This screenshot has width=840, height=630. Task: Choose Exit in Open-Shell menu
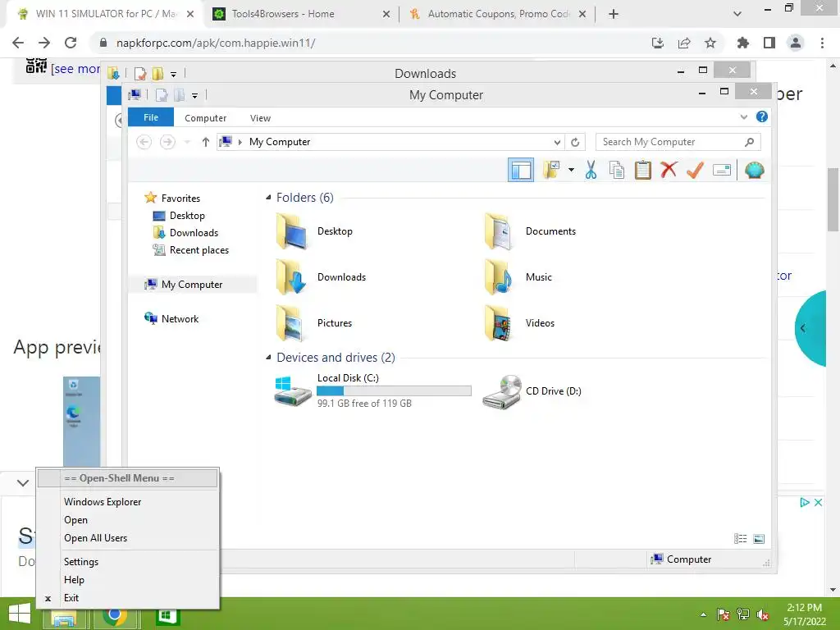coord(128,598)
